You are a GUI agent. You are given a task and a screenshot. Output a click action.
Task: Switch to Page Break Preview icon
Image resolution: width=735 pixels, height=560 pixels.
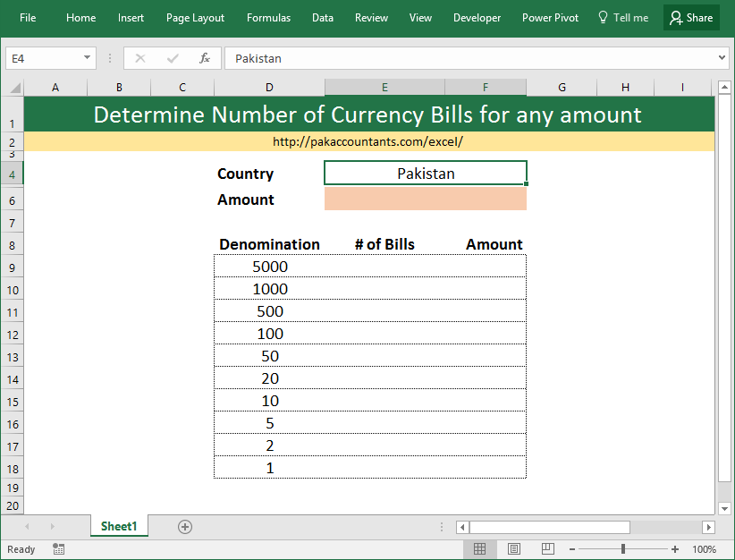547,548
